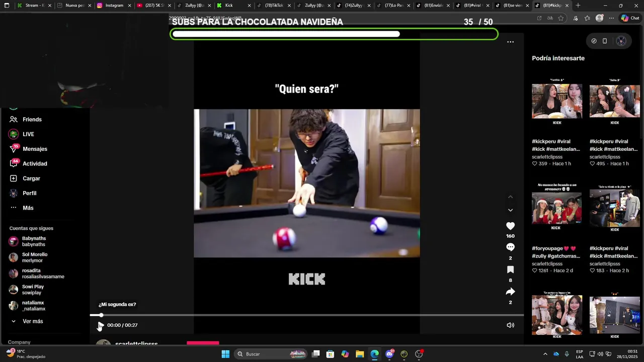
Task: Open the tab actions menu icon
Action: 7,6
